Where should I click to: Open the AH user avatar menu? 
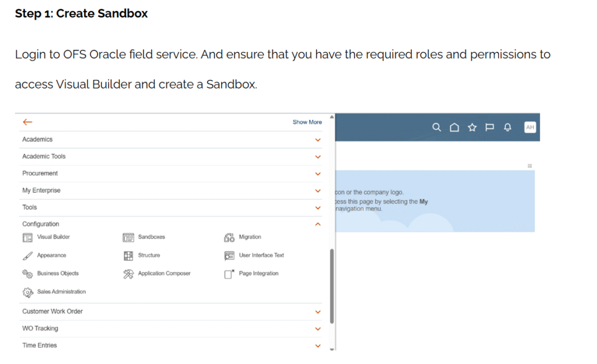530,128
